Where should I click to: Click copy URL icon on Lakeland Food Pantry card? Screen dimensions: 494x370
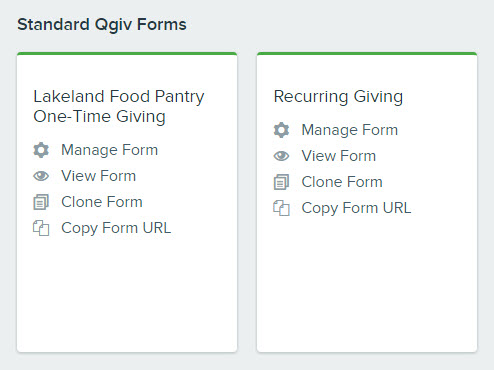pos(41,228)
